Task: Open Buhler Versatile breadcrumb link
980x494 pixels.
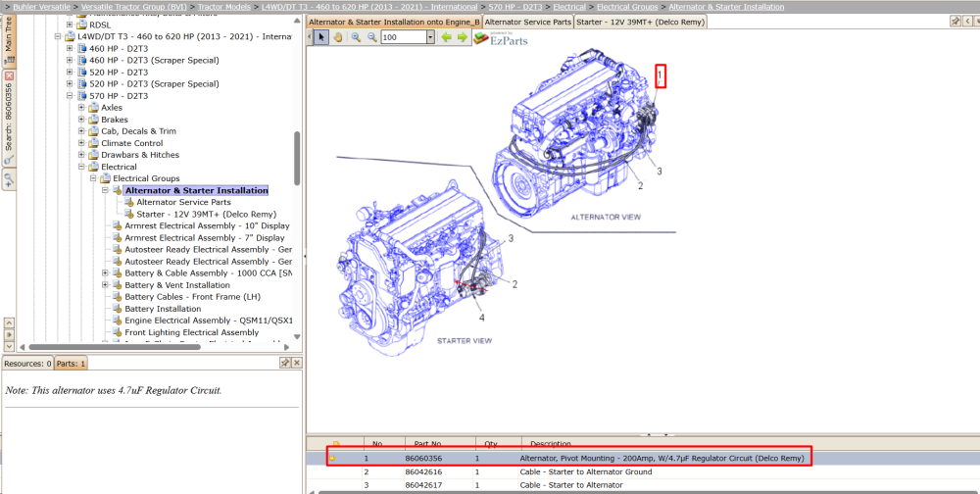Action: [41, 6]
